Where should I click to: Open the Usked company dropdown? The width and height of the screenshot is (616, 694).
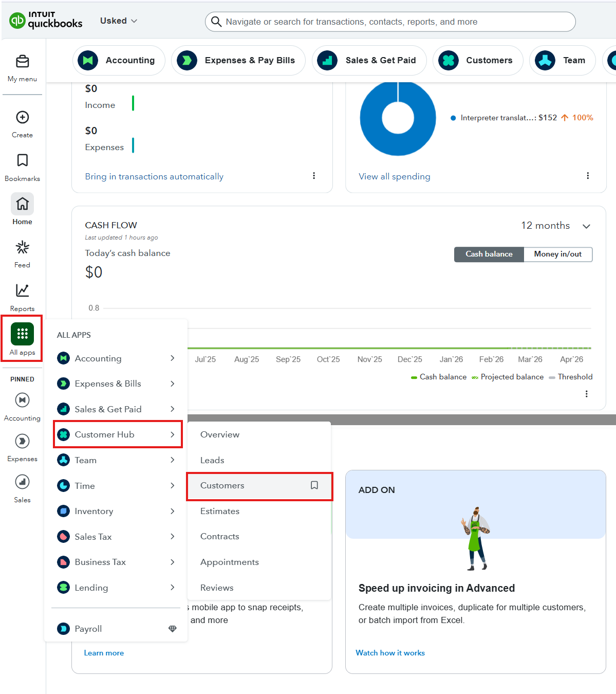119,21
